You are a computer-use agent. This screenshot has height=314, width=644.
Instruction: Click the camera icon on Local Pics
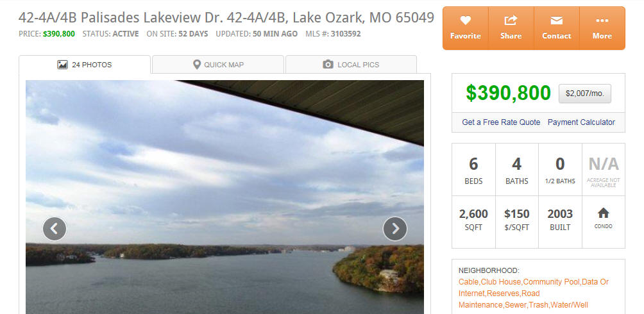click(328, 65)
